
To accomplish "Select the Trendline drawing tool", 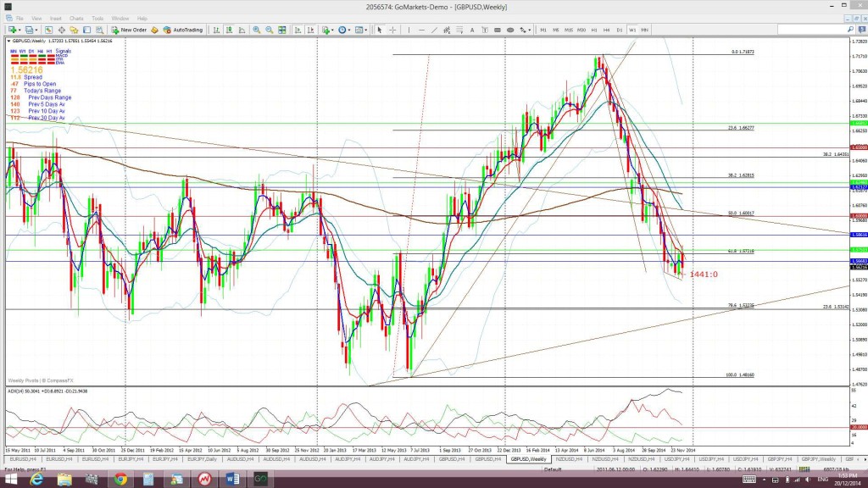I will 434,30.
